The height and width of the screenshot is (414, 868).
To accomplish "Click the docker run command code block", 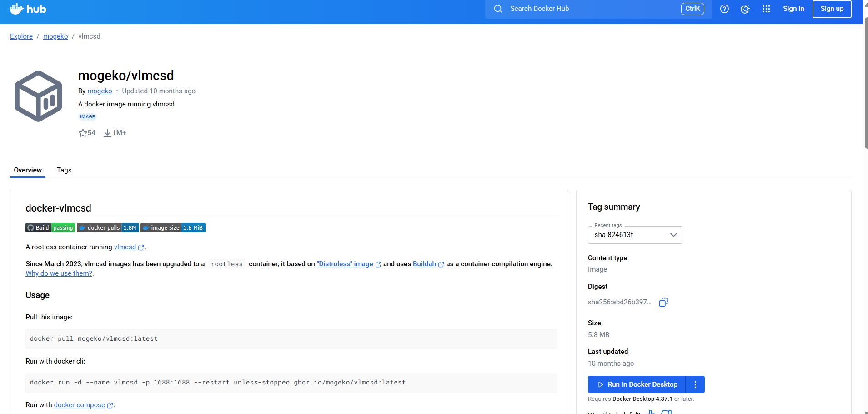I will coord(291,383).
